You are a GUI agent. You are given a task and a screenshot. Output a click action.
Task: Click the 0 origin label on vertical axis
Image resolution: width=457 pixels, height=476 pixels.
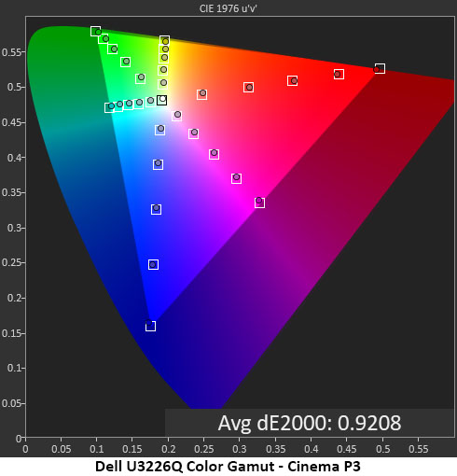19,439
